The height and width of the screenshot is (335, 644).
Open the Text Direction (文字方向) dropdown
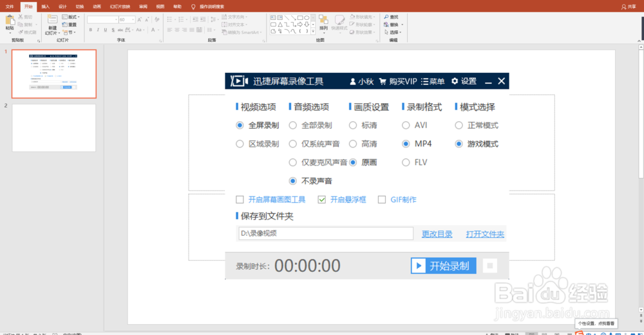(234, 17)
